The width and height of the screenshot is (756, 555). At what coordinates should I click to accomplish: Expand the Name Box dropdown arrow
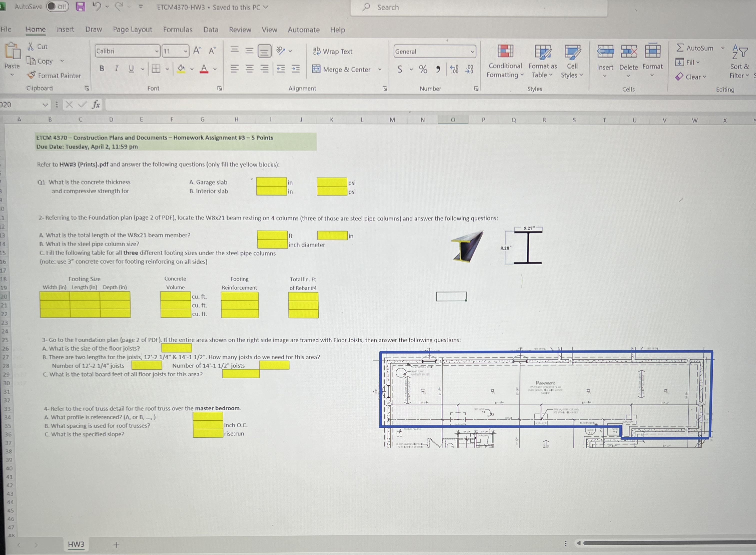point(45,105)
